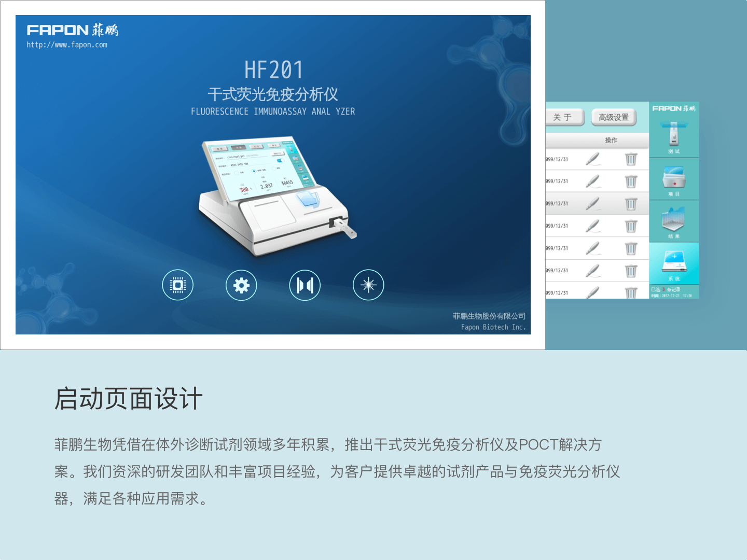Click the edit pen in the highlighted gray row
This screenshot has height=560, width=747.
click(593, 203)
